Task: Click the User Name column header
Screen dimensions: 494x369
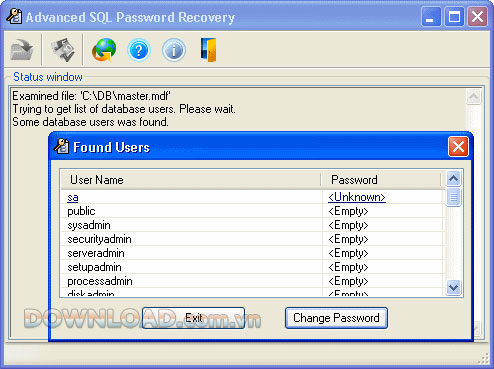Action: click(x=191, y=180)
